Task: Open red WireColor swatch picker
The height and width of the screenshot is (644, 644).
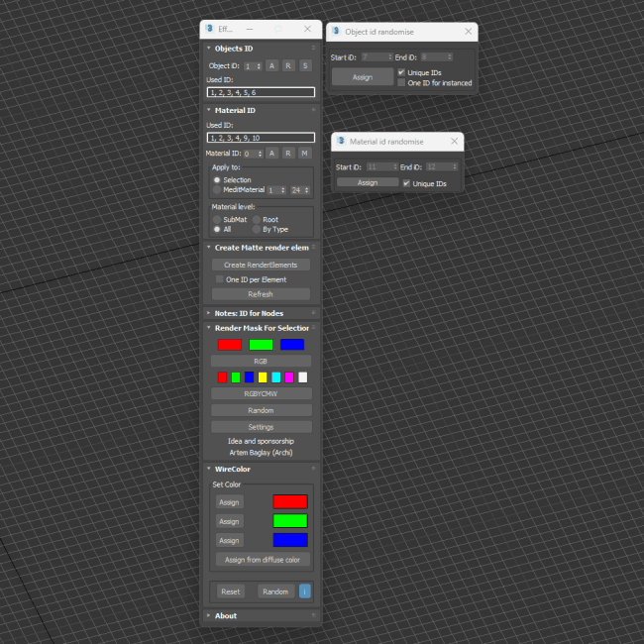Action: click(290, 501)
